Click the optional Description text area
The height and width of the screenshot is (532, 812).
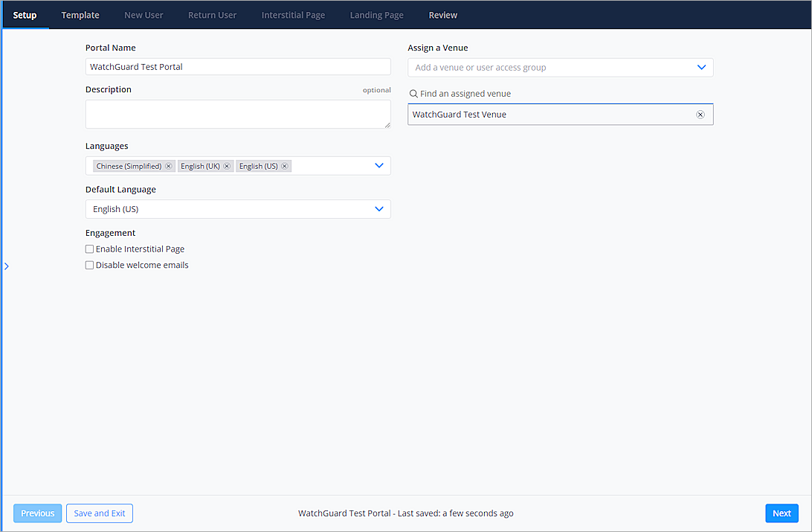click(x=238, y=114)
